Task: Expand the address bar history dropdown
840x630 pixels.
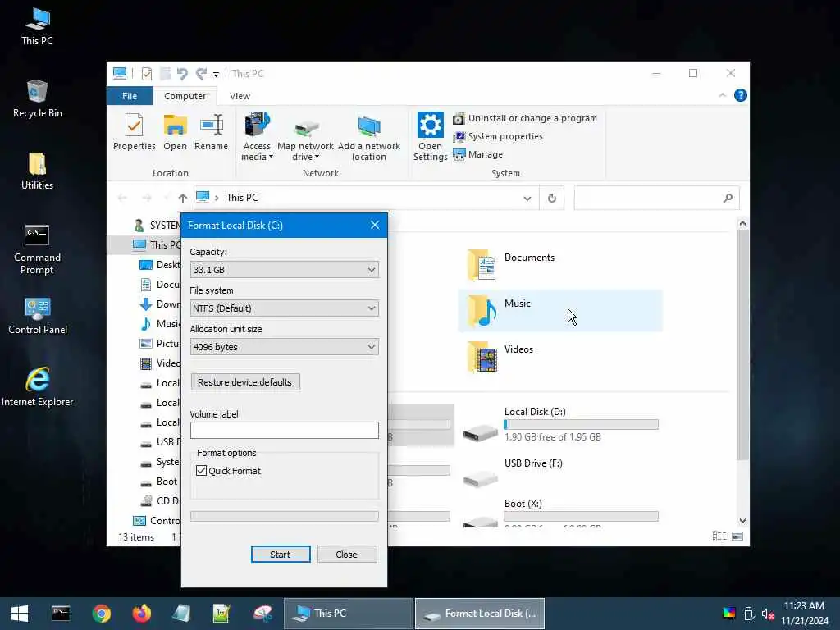Action: point(527,199)
